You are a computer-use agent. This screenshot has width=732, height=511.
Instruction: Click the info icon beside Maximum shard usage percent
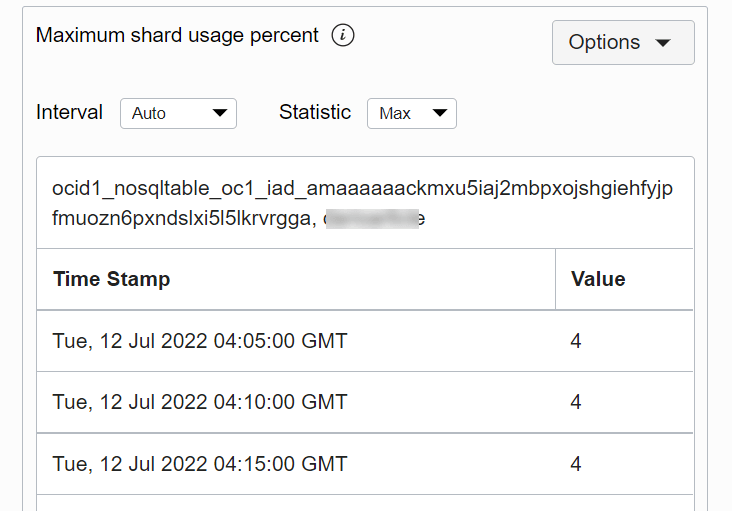point(343,36)
